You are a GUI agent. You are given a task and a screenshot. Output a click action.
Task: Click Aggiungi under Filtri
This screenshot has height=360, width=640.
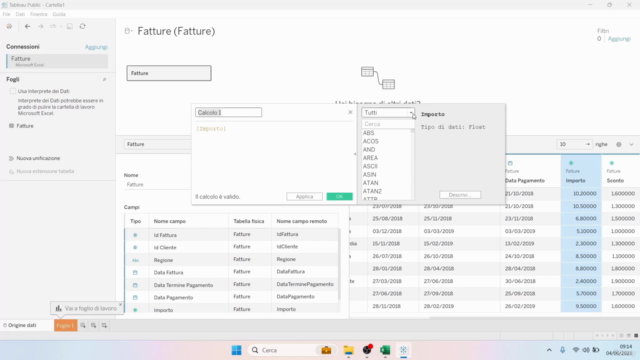click(619, 39)
